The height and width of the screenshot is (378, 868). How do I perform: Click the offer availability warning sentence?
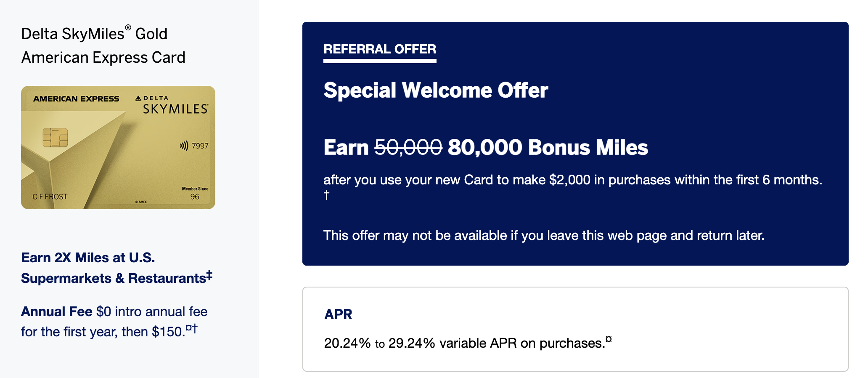(543, 235)
